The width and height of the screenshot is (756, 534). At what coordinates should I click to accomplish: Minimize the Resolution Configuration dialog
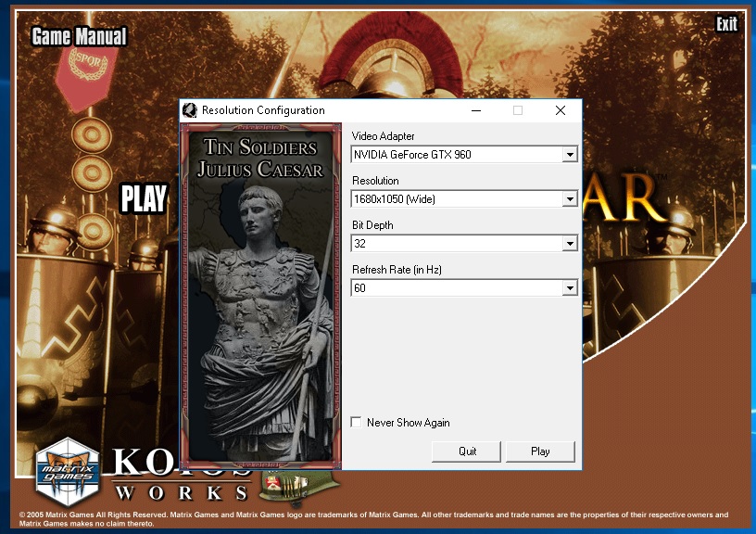pyautogui.click(x=476, y=110)
